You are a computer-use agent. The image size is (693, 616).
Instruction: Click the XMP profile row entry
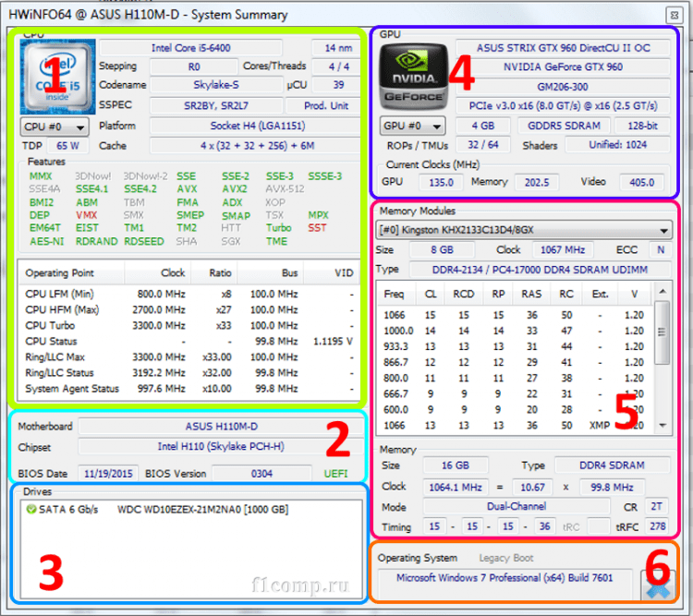pos(514,426)
